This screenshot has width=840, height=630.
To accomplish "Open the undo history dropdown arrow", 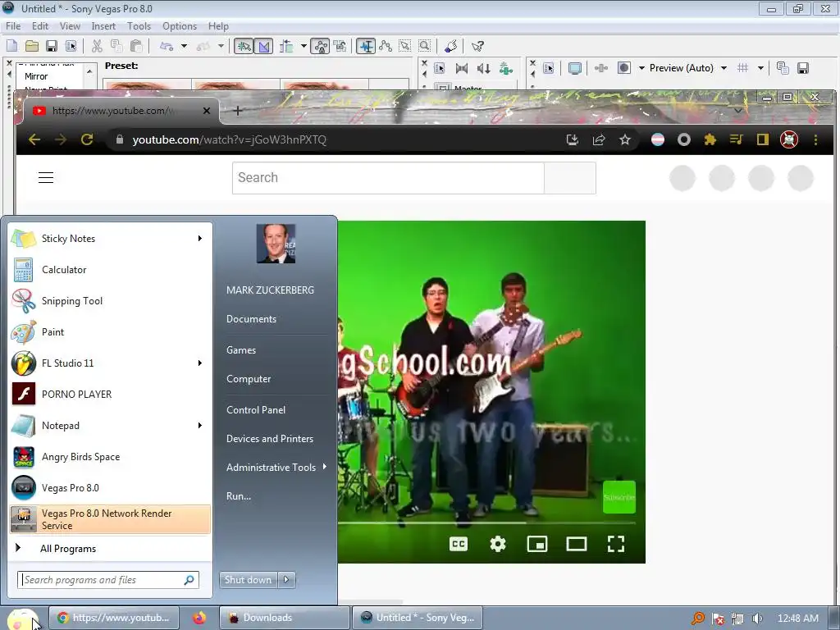I will [184, 46].
